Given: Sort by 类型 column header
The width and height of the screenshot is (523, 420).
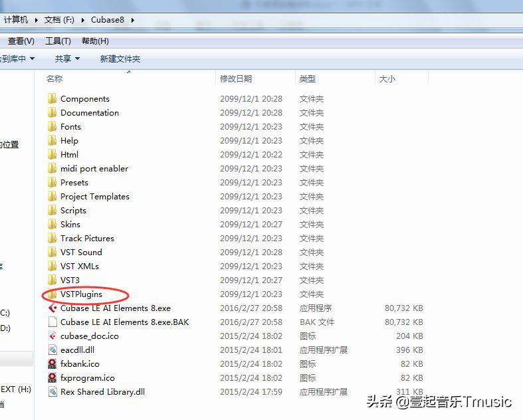Looking at the screenshot, I should (308, 78).
